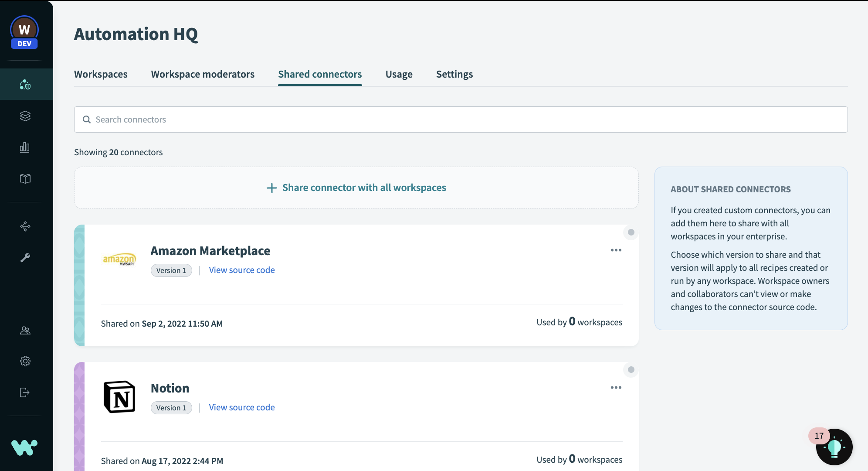Click the sign out arrow icon
This screenshot has height=471, width=868.
pyautogui.click(x=25, y=392)
